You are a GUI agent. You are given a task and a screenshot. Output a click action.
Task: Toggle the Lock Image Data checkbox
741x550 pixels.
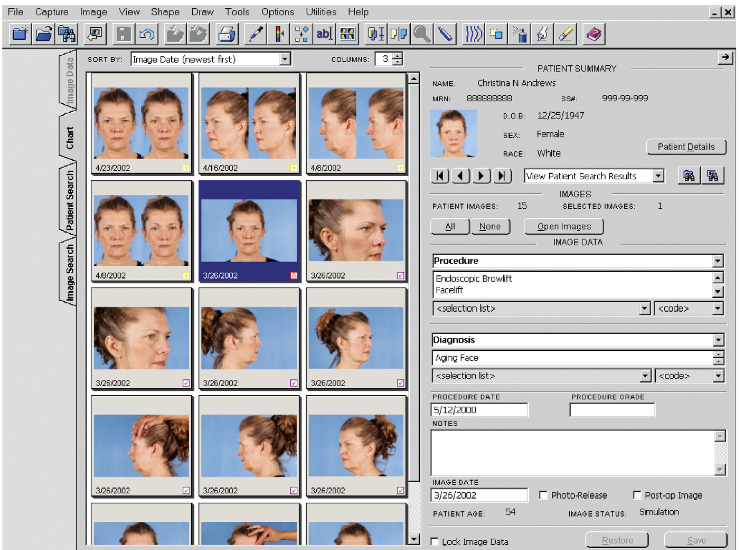pos(435,541)
